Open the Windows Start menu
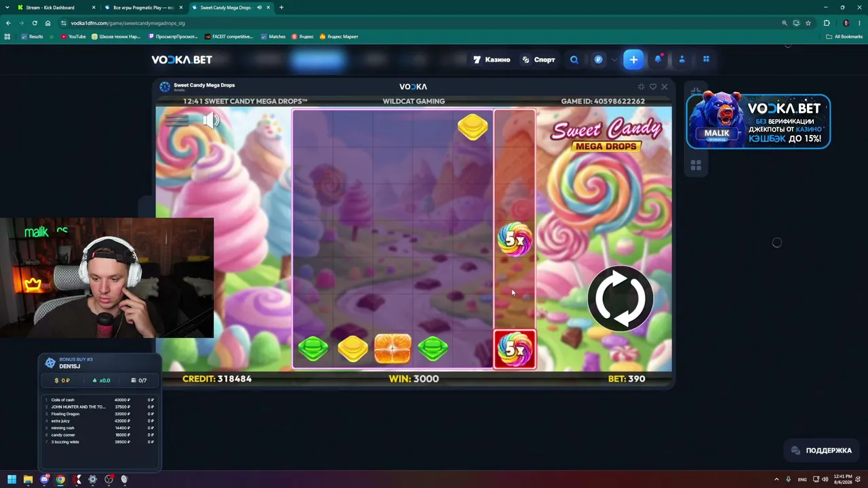Viewport: 868px width, 488px height. [12, 479]
